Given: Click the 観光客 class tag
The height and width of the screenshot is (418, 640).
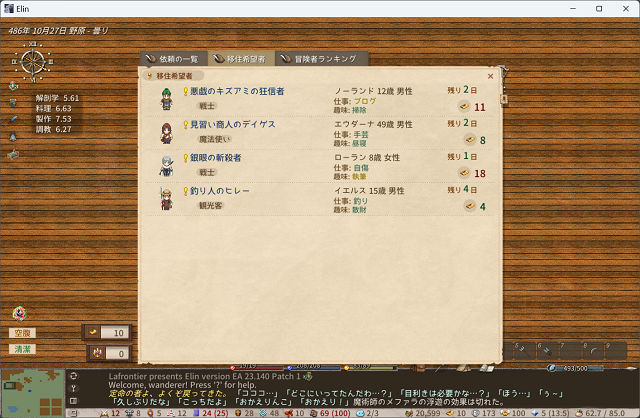Looking at the screenshot, I should click(x=211, y=205).
